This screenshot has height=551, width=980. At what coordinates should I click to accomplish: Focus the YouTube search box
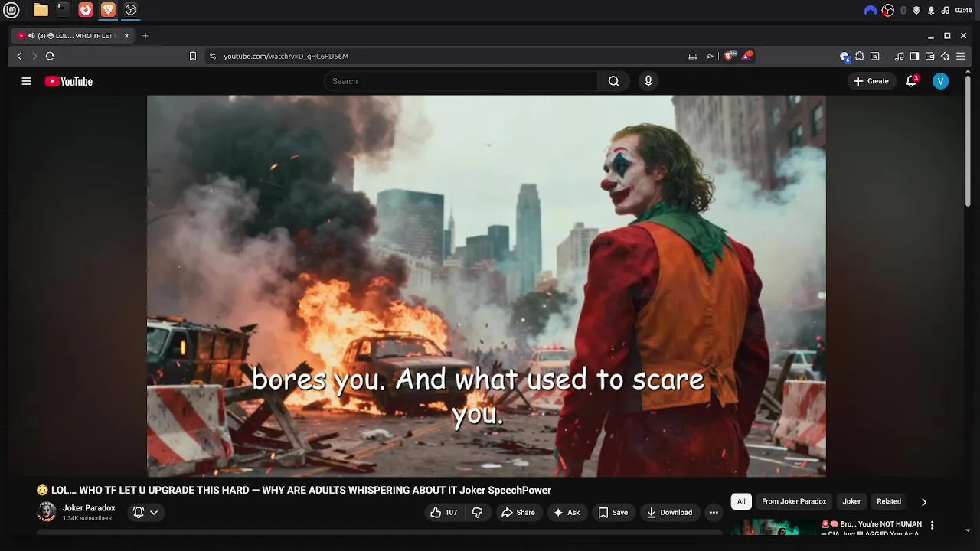click(x=462, y=81)
